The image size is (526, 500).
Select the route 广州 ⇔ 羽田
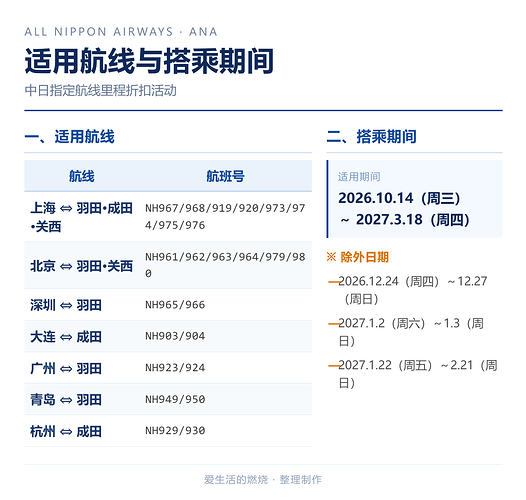(66, 368)
